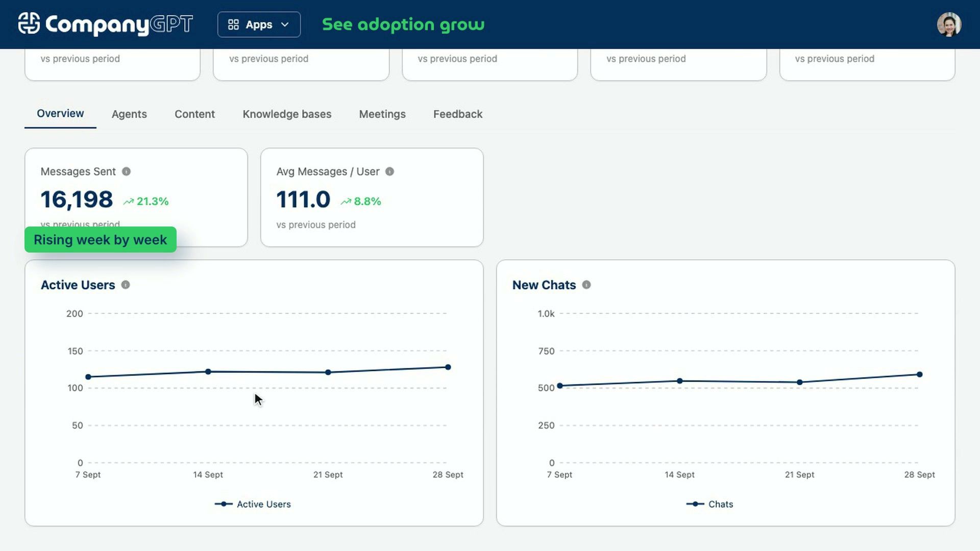Screen dimensions: 980x551
Task: Click the New Chats info icon
Action: pos(586,285)
